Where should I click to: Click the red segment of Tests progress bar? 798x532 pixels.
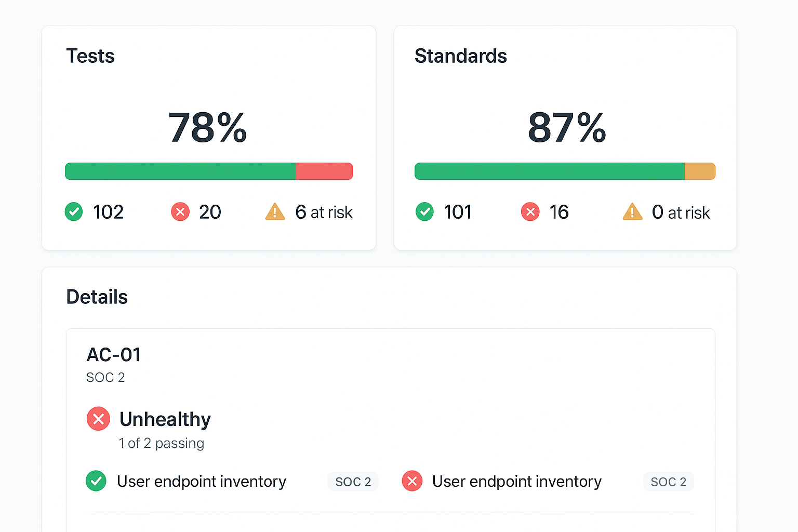[x=324, y=171]
